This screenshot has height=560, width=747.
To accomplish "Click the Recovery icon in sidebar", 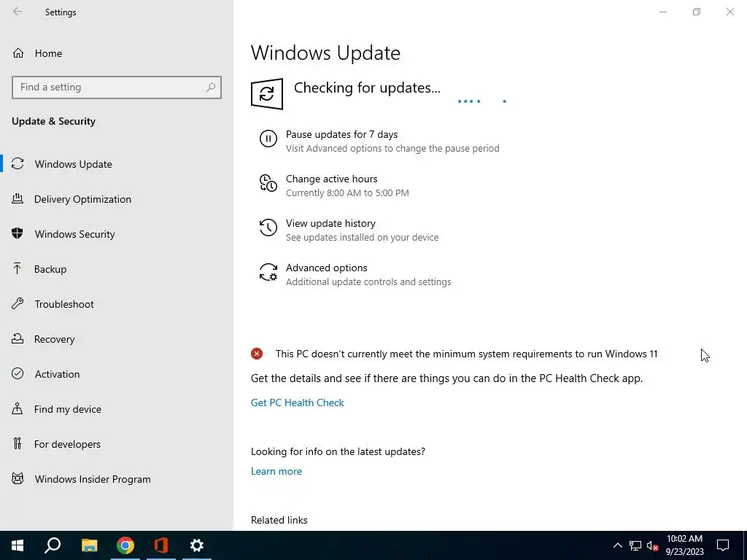I will click(x=18, y=339).
